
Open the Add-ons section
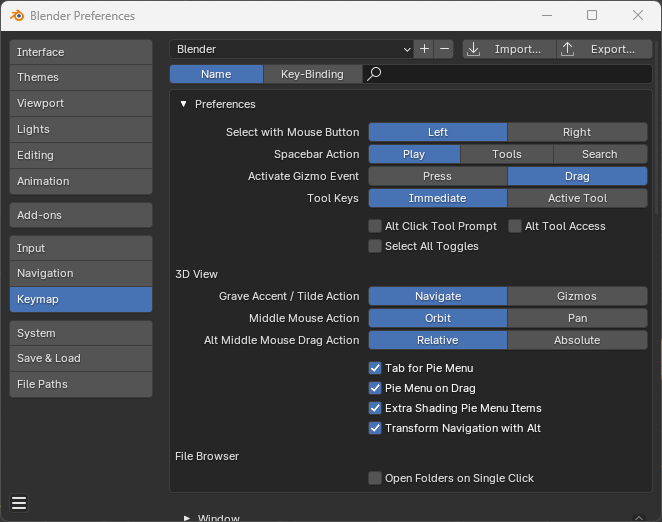pyautogui.click(x=81, y=215)
